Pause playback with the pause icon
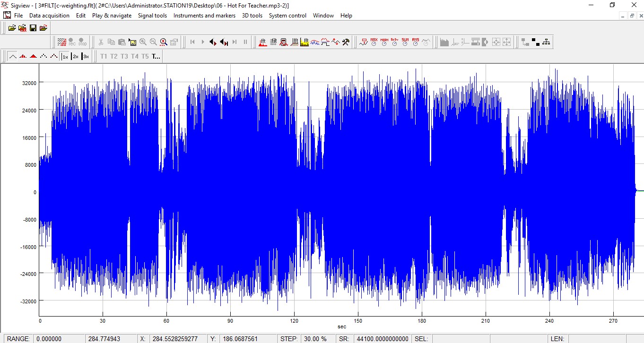This screenshot has width=644, height=343. click(x=245, y=42)
